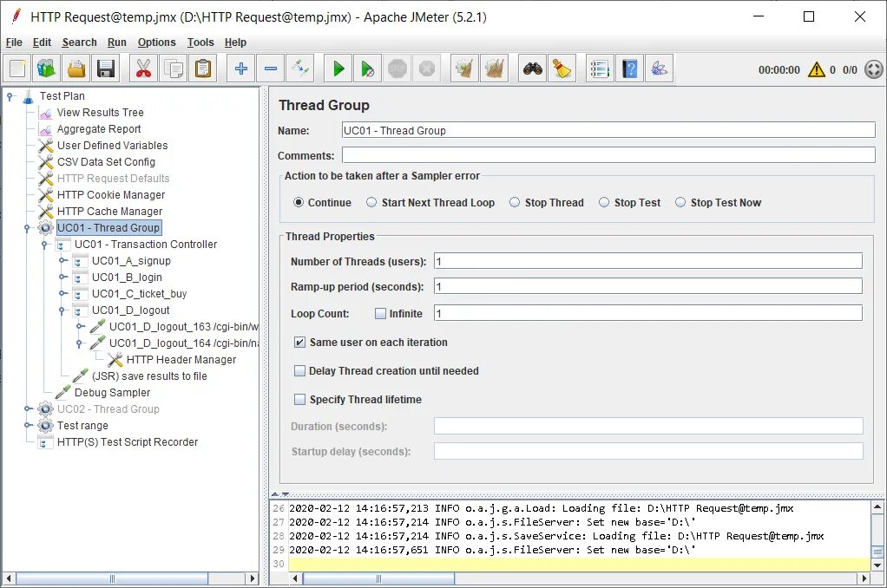Open the File menu

[14, 42]
